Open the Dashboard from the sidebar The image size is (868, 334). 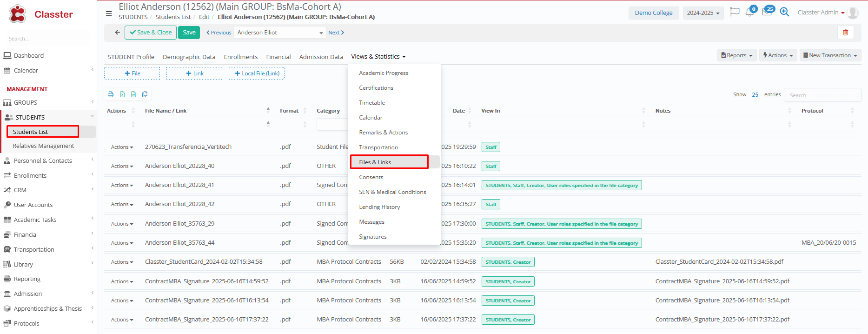pyautogui.click(x=28, y=55)
